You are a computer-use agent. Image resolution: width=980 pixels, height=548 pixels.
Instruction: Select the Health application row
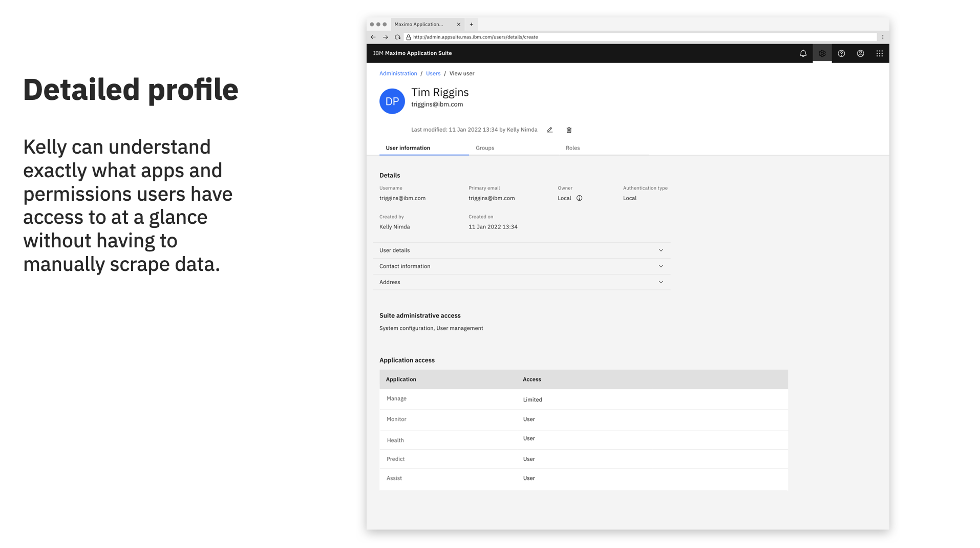point(583,440)
